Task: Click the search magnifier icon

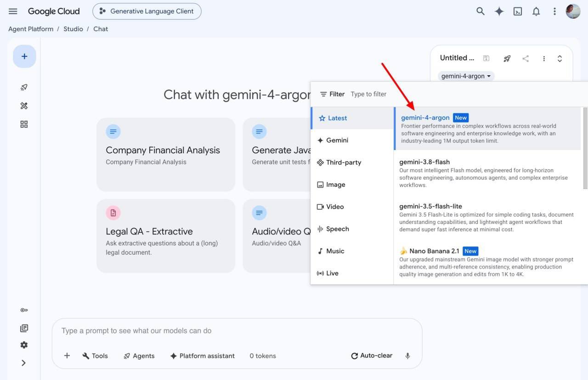Action: coord(481,11)
